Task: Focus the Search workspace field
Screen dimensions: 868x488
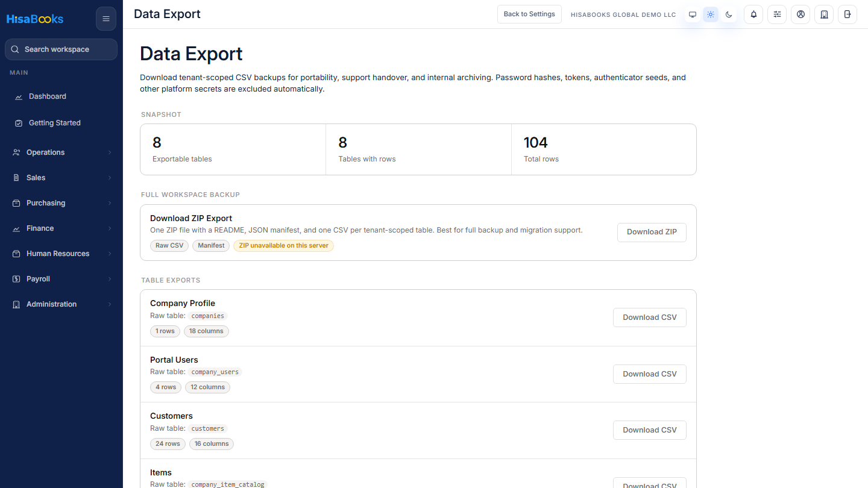Action: (x=61, y=49)
